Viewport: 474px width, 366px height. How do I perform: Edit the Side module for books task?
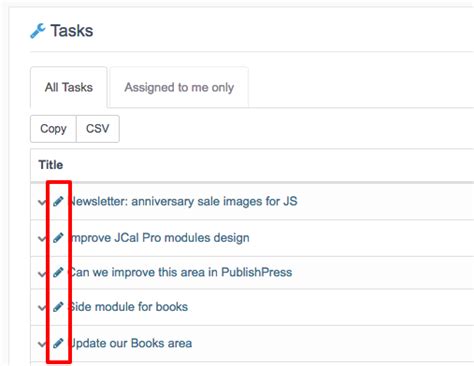click(x=58, y=307)
